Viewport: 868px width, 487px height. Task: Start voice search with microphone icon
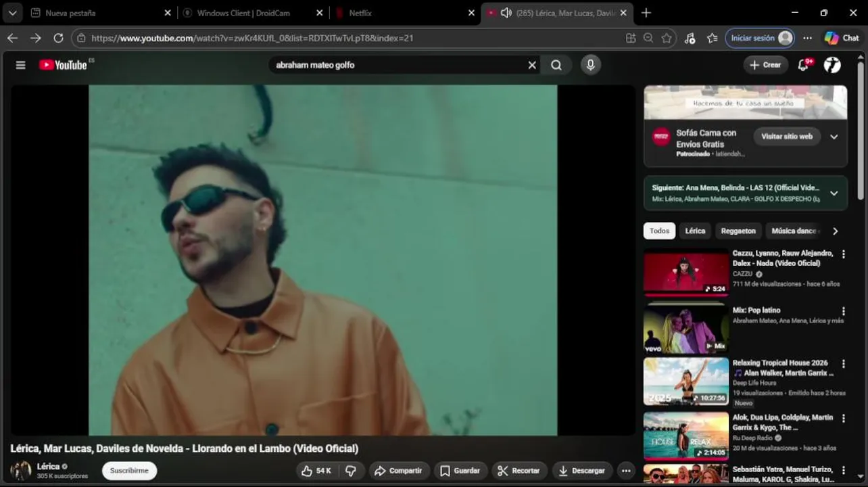pyautogui.click(x=591, y=65)
